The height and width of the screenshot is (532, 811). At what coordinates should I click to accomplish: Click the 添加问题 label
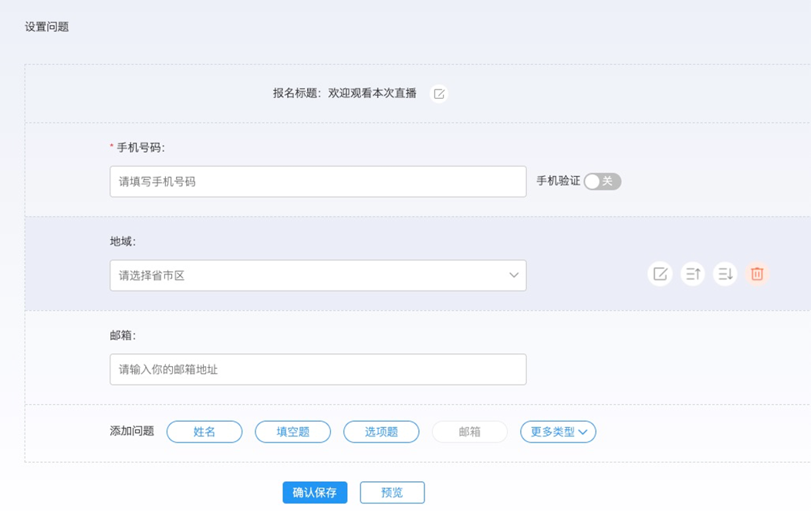132,431
